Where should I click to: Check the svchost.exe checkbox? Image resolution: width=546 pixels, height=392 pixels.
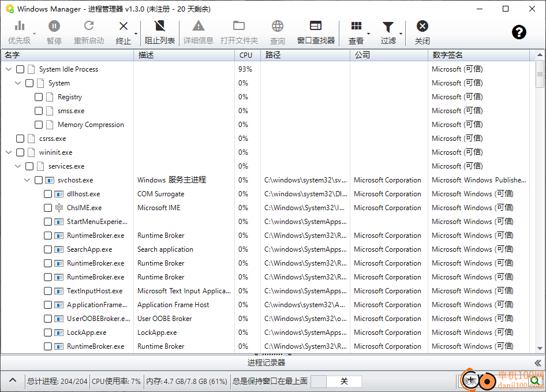point(39,180)
